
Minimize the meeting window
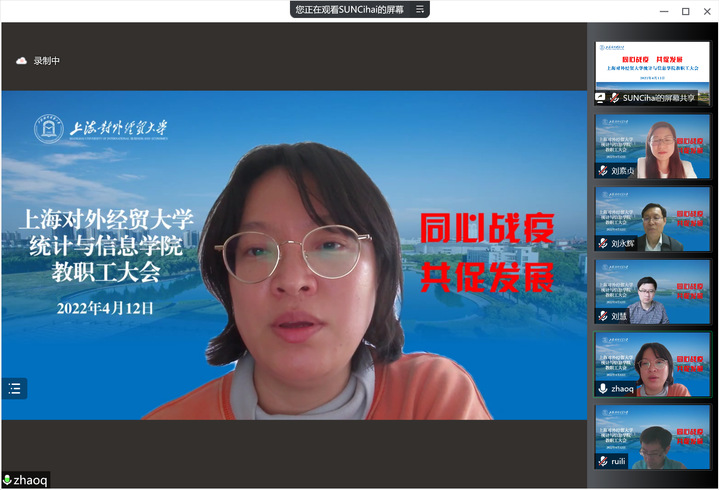(663, 10)
